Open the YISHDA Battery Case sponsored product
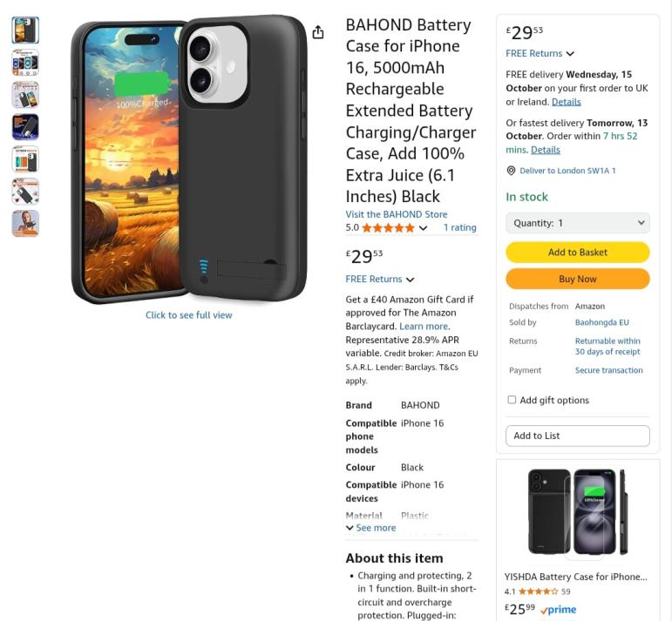The height and width of the screenshot is (621, 672). 576,577
